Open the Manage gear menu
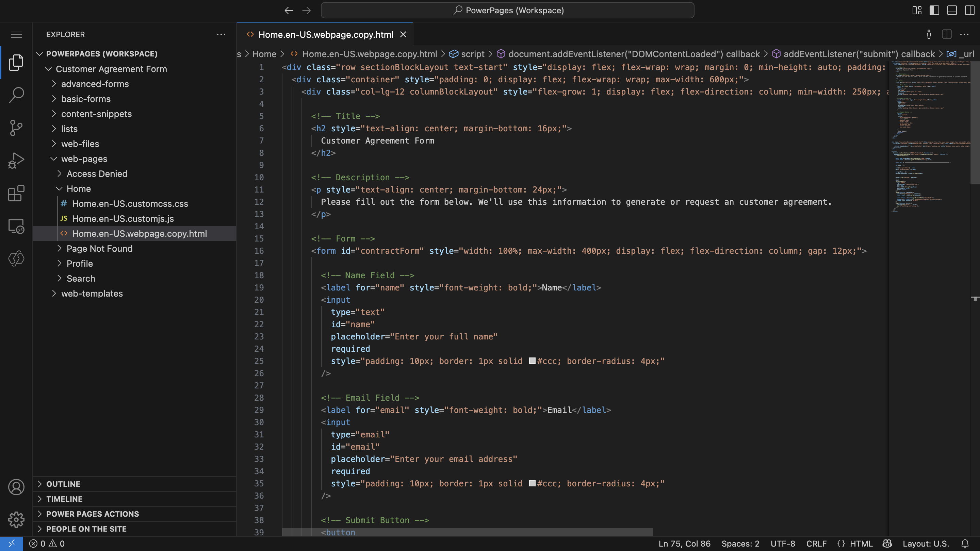The image size is (980, 551). tap(16, 519)
